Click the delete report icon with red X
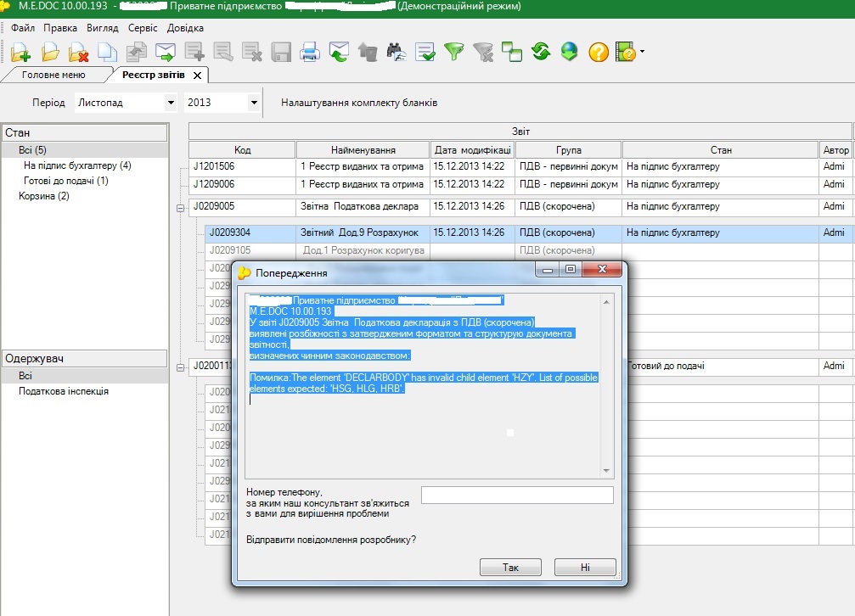 [79, 53]
